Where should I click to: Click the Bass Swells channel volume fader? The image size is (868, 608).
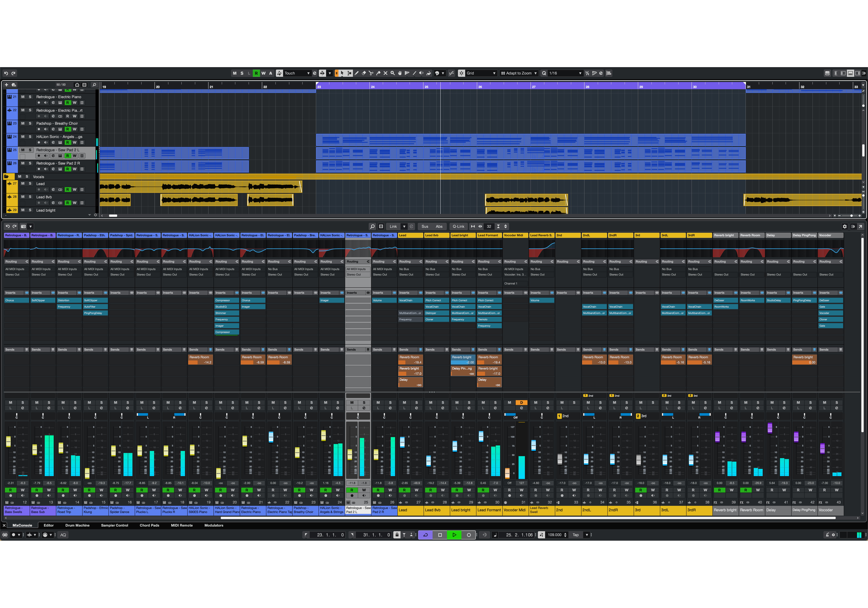pos(8,442)
